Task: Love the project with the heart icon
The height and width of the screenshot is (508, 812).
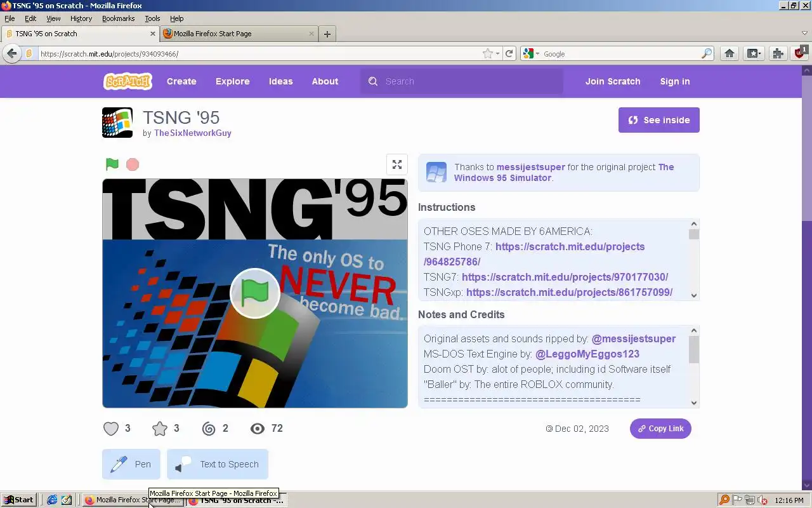Action: (111, 429)
